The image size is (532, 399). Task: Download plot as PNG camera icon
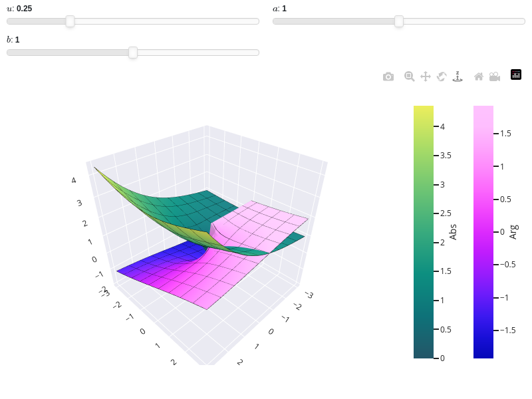(x=388, y=76)
